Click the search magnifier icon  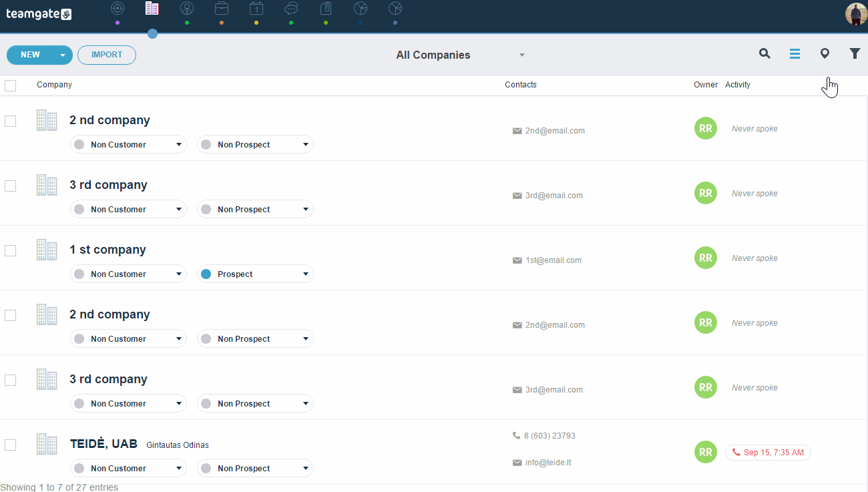(x=765, y=54)
